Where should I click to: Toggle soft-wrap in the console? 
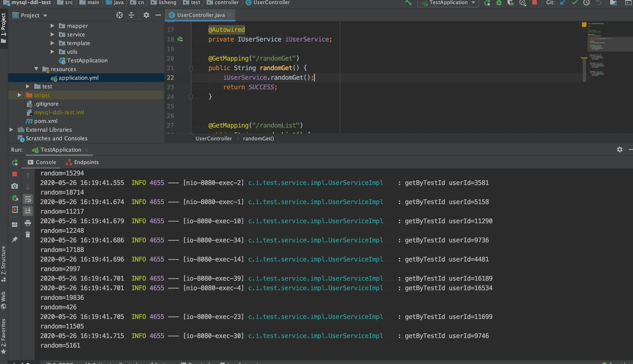point(28,199)
